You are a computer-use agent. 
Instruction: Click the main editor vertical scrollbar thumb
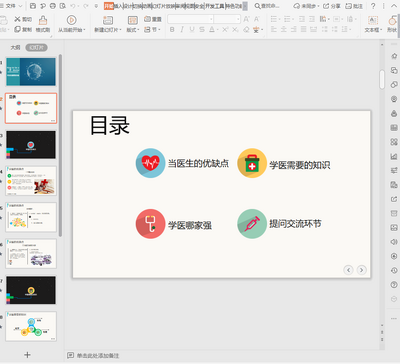[x=382, y=79]
